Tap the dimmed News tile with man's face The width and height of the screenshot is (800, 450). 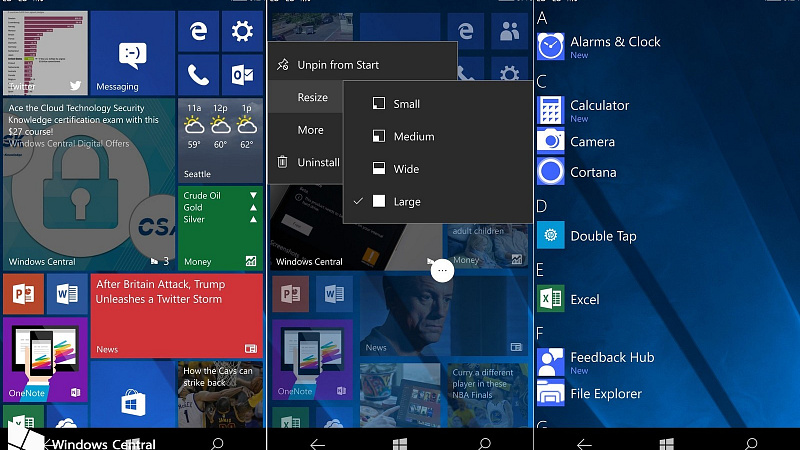point(444,316)
